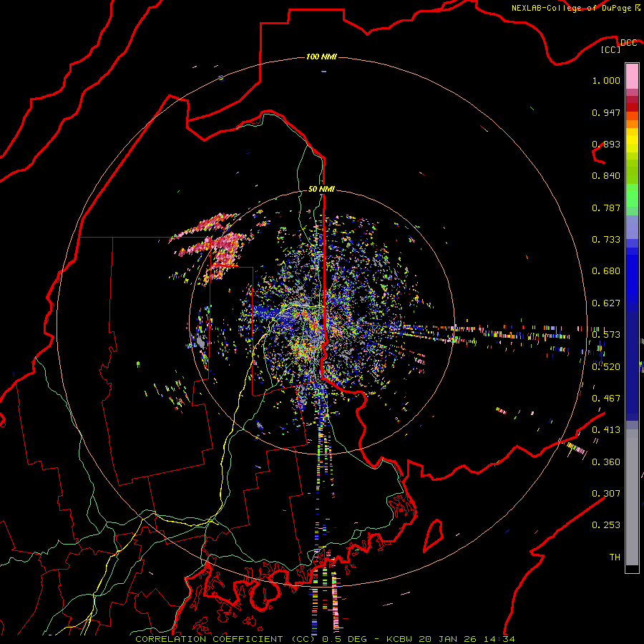The width and height of the screenshot is (644, 644).
Task: Select the 0.787 legend value
Action: click(606, 208)
